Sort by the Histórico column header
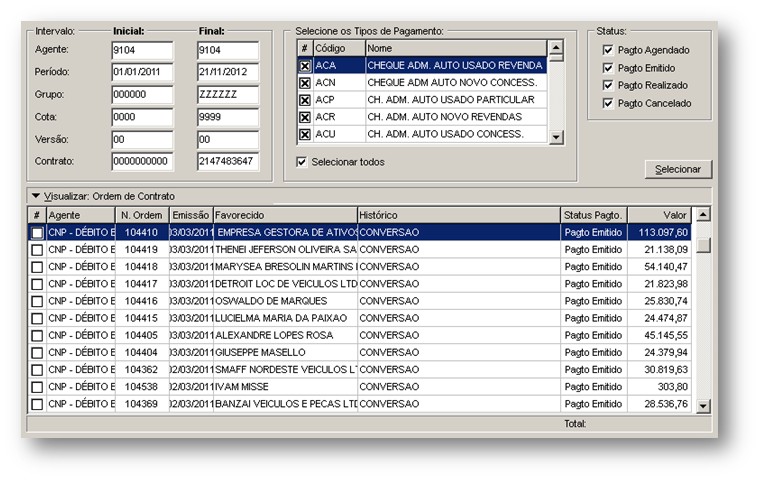 tap(459, 215)
